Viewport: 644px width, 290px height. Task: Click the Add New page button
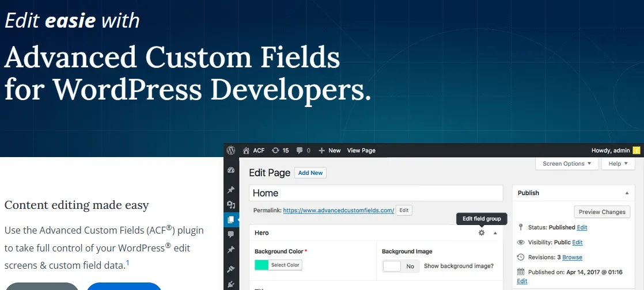coord(310,173)
